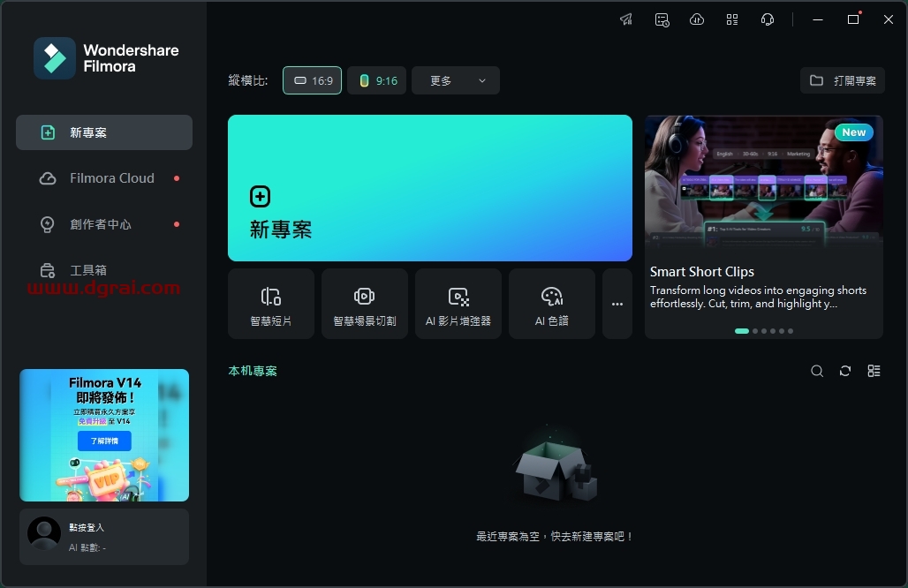Open the 工具箱 toolbox section
Viewport: 908px width, 588px height.
(x=88, y=270)
